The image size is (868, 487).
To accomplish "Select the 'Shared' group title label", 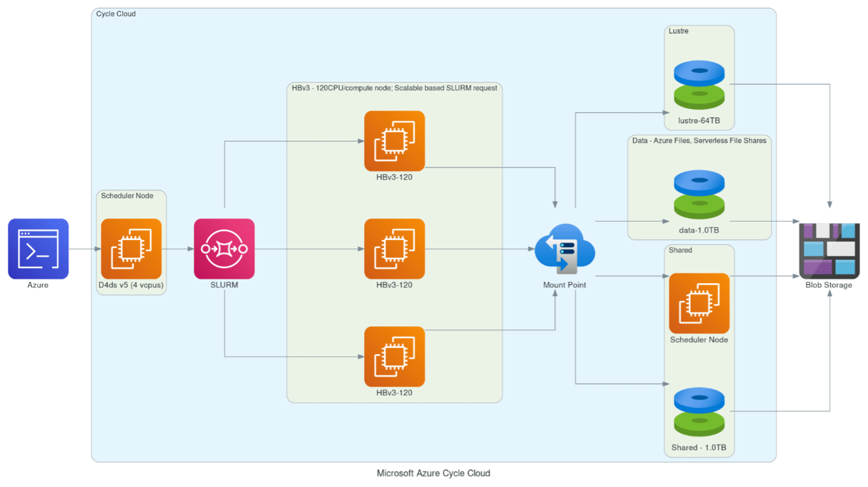I will (x=680, y=250).
